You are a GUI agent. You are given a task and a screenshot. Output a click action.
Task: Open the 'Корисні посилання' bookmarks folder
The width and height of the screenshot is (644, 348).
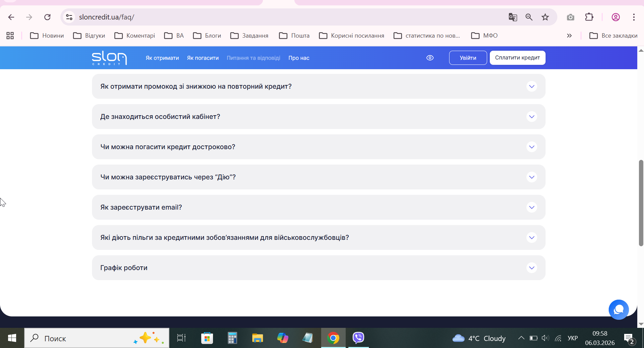point(351,36)
